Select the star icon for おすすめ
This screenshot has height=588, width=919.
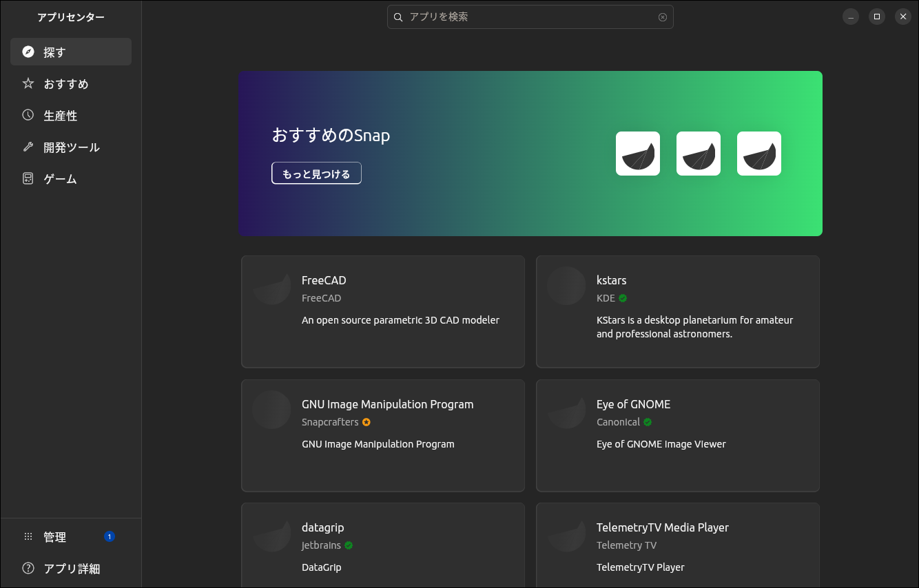pyautogui.click(x=28, y=83)
